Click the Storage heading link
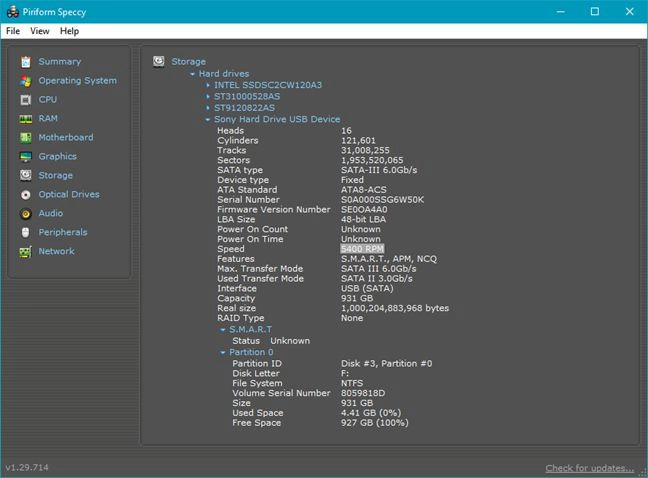The width and height of the screenshot is (648, 478). 188,62
